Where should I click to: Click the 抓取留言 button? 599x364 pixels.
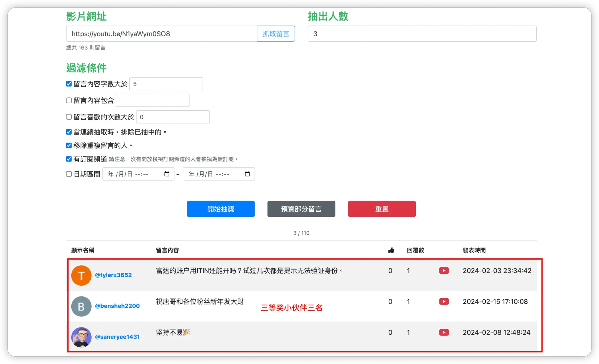coord(276,34)
